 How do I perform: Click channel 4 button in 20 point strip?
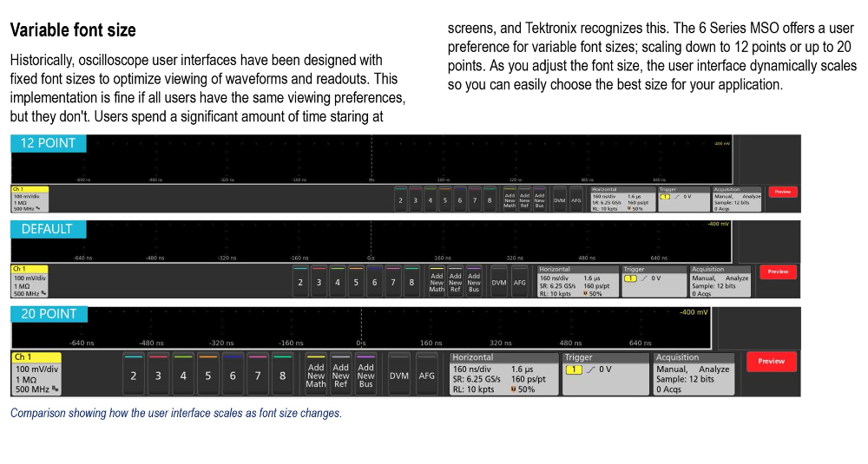[183, 375]
